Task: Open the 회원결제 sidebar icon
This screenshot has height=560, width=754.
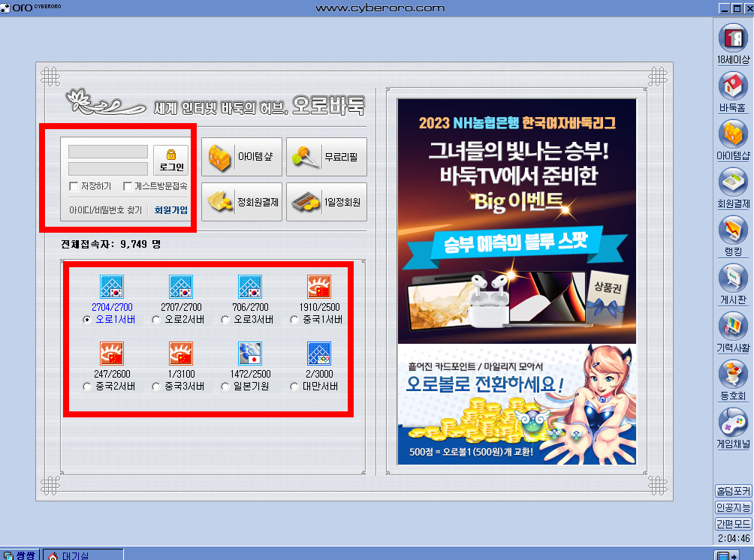Action: tap(733, 182)
